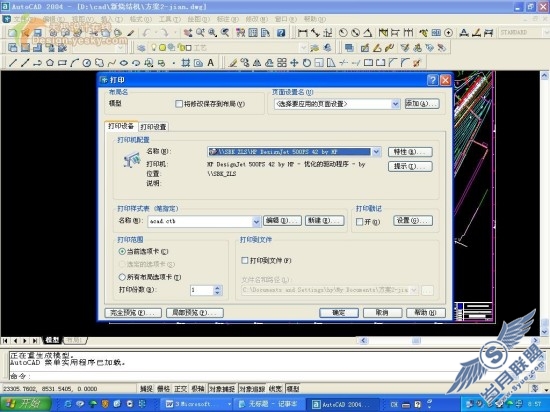Open the STANDARD text style dropdown
The height and width of the screenshot is (412, 550).
point(546,33)
